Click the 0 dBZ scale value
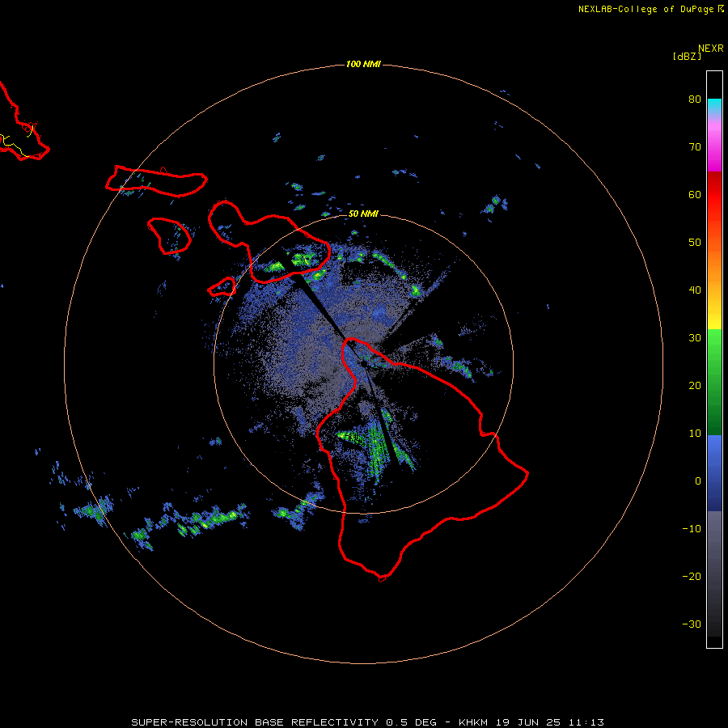The width and height of the screenshot is (728, 728). tap(698, 481)
